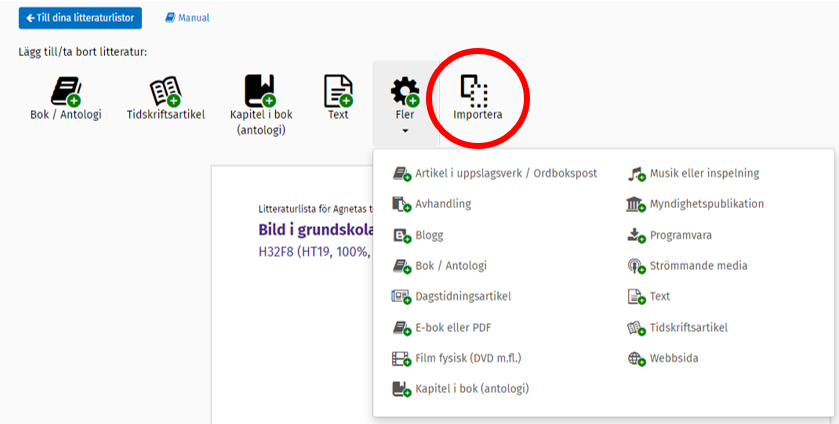Viewport: 839px width, 424px height.
Task: Click the Importera icon
Action: pyautogui.click(x=477, y=91)
